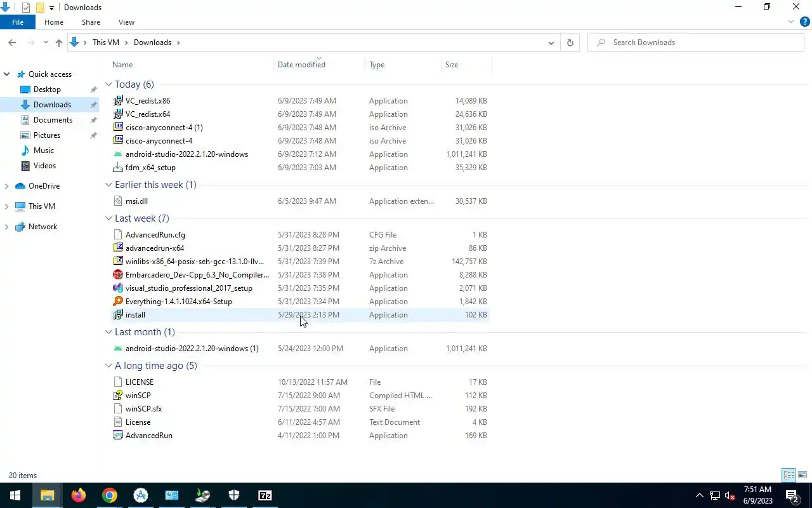Image resolution: width=812 pixels, height=508 pixels.
Task: Open the File menu
Action: [18, 22]
